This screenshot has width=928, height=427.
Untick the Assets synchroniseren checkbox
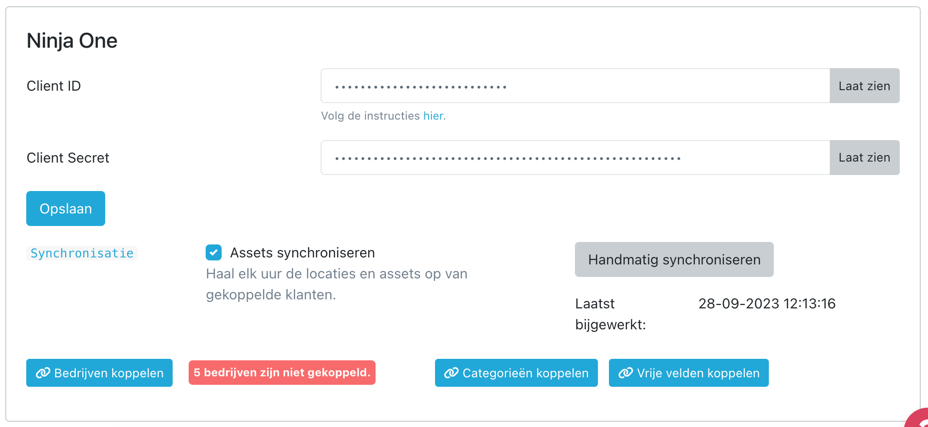pos(214,253)
